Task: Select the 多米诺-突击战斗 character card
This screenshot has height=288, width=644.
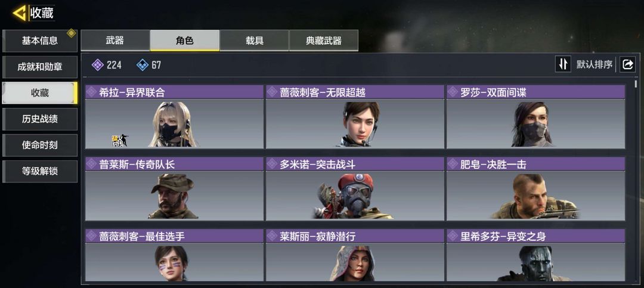Action: 355,188
